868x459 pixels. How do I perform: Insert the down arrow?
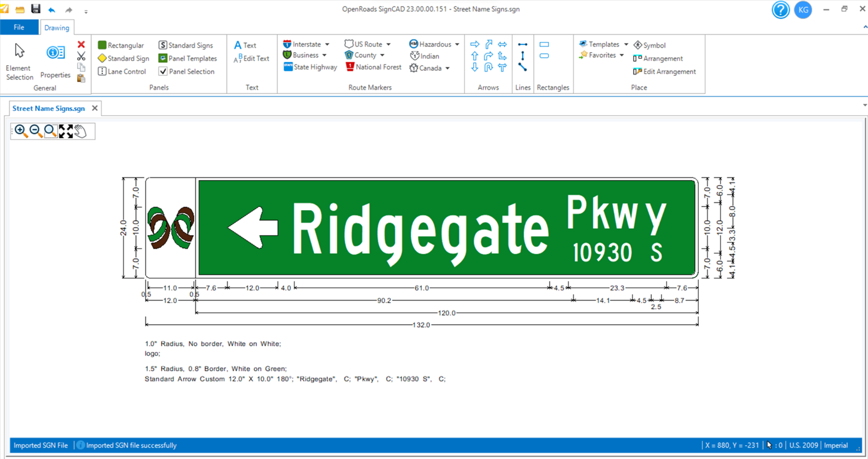(x=474, y=67)
